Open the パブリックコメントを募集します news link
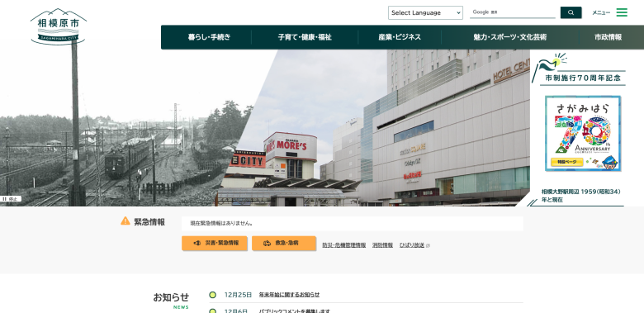 tap(295, 311)
